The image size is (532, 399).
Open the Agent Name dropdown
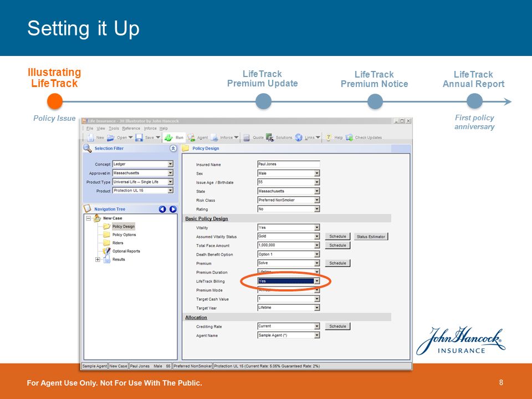coord(316,335)
